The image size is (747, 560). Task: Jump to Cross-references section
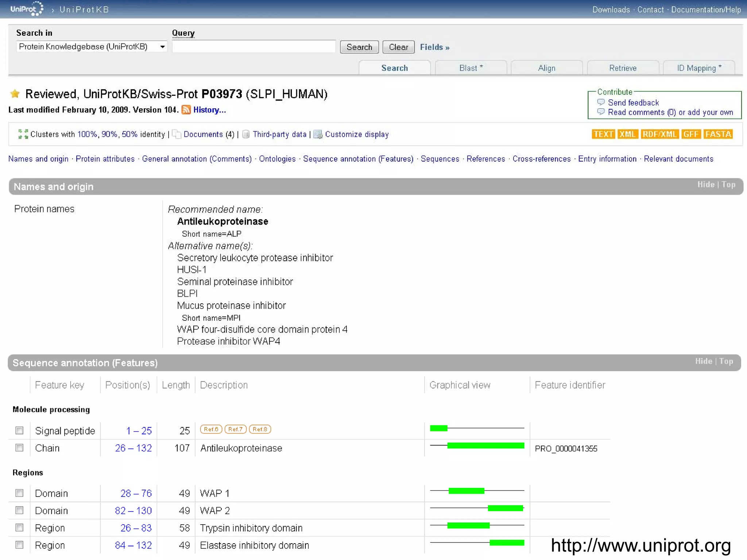click(542, 159)
